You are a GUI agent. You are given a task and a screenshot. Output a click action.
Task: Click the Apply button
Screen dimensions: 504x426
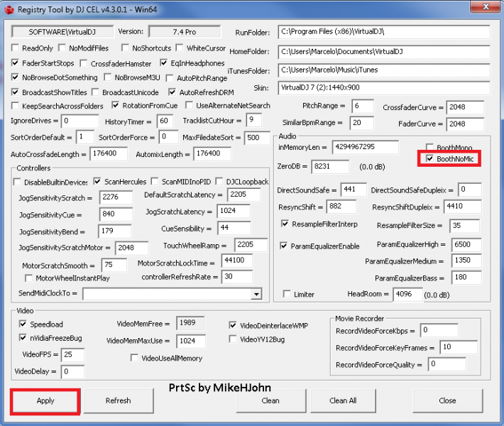(x=45, y=400)
